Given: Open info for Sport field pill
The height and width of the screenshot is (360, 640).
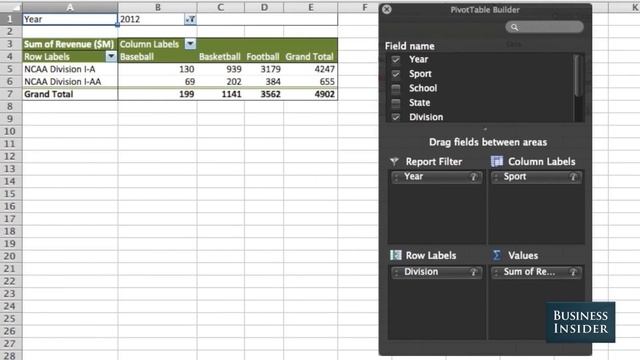Looking at the screenshot, I should [x=573, y=177].
